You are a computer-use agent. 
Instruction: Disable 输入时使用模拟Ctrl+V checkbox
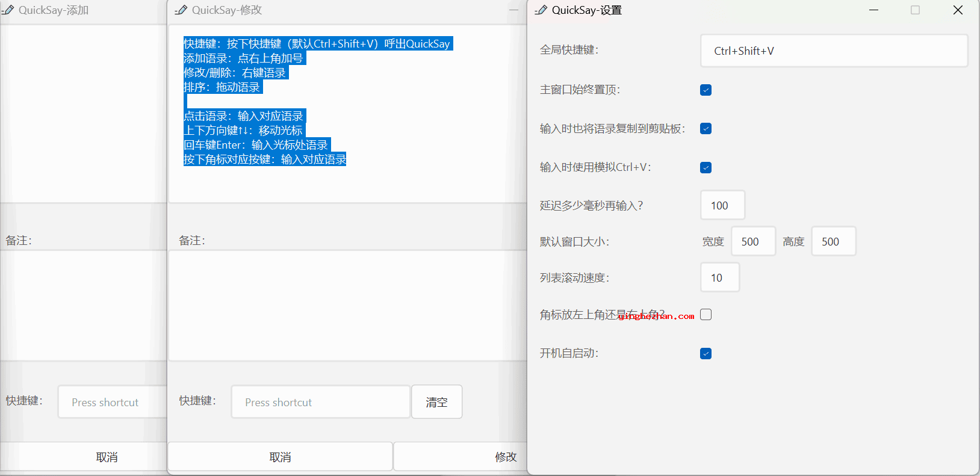706,167
